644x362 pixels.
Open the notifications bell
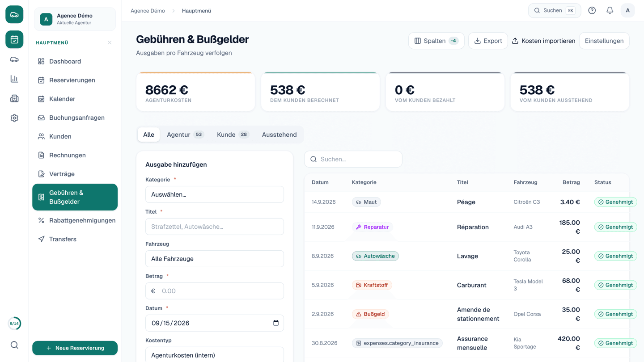tap(610, 11)
